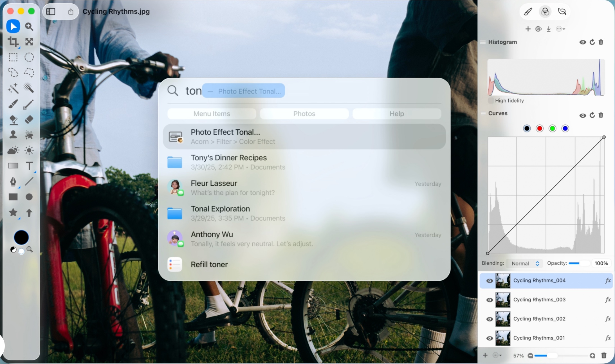Screen dimensions: 615x364
Task: Open the Blending mode dropdown
Action: [x=524, y=263]
